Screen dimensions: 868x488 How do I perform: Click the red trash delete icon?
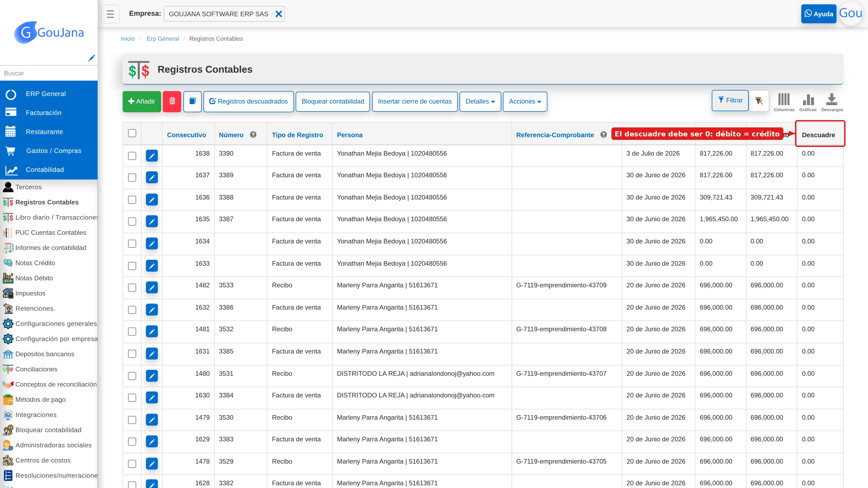pos(172,101)
